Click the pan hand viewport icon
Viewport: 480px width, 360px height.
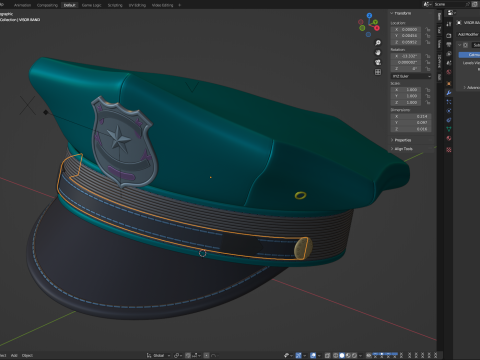378,52
